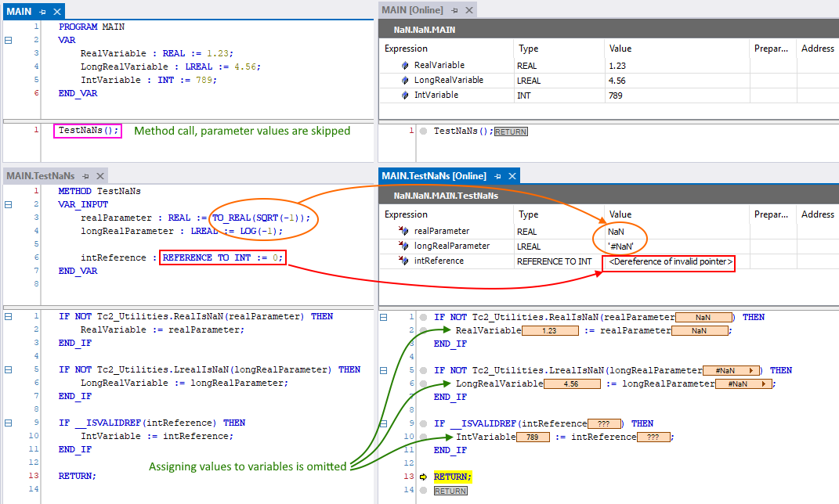Toggle breakpoint on online RealVariable assignment line
The width and height of the screenshot is (839, 504).
[423, 330]
